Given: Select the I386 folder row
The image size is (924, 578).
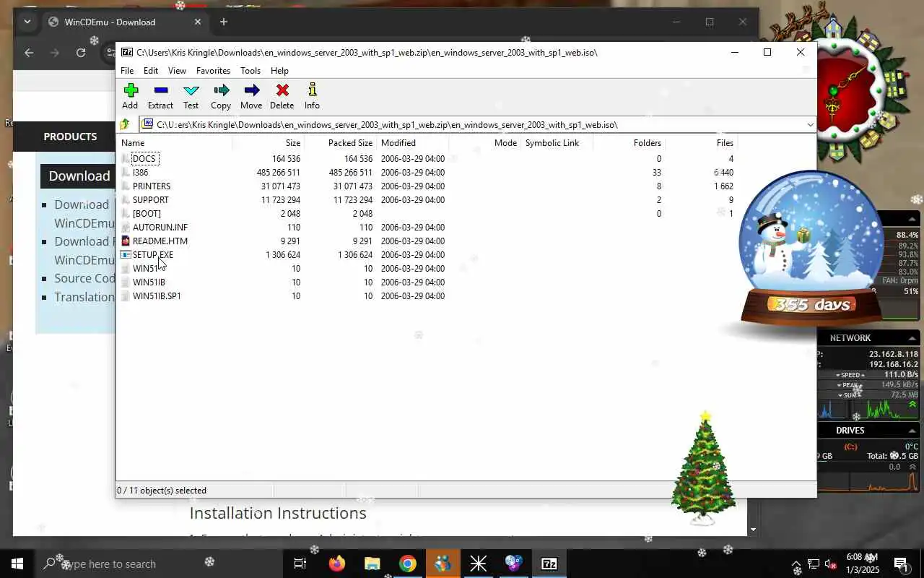Looking at the screenshot, I should pos(426,172).
